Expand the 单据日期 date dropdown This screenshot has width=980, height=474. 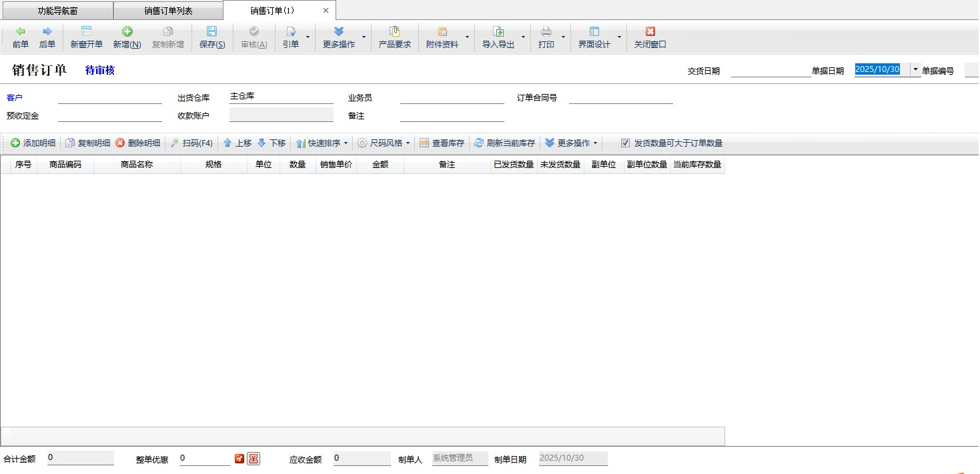(915, 69)
